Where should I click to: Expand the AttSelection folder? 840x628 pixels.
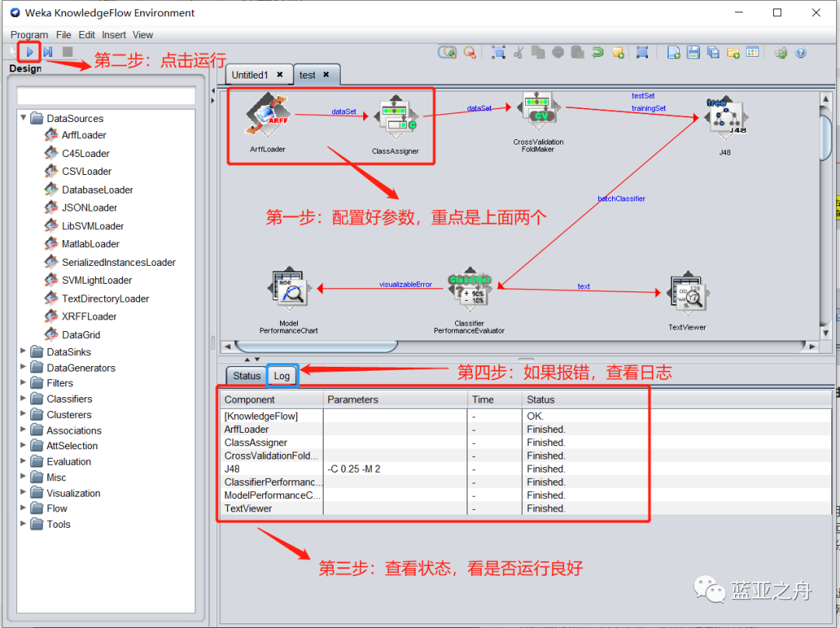[x=23, y=445]
